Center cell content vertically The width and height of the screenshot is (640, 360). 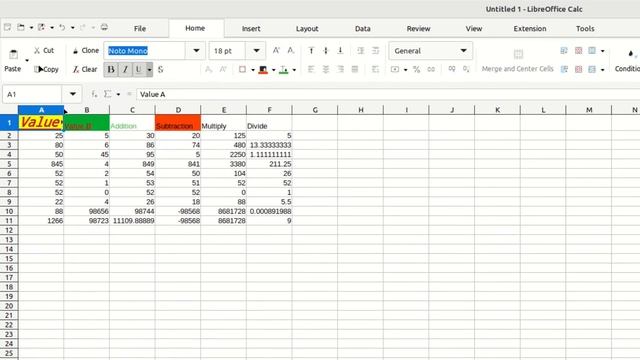[326, 51]
